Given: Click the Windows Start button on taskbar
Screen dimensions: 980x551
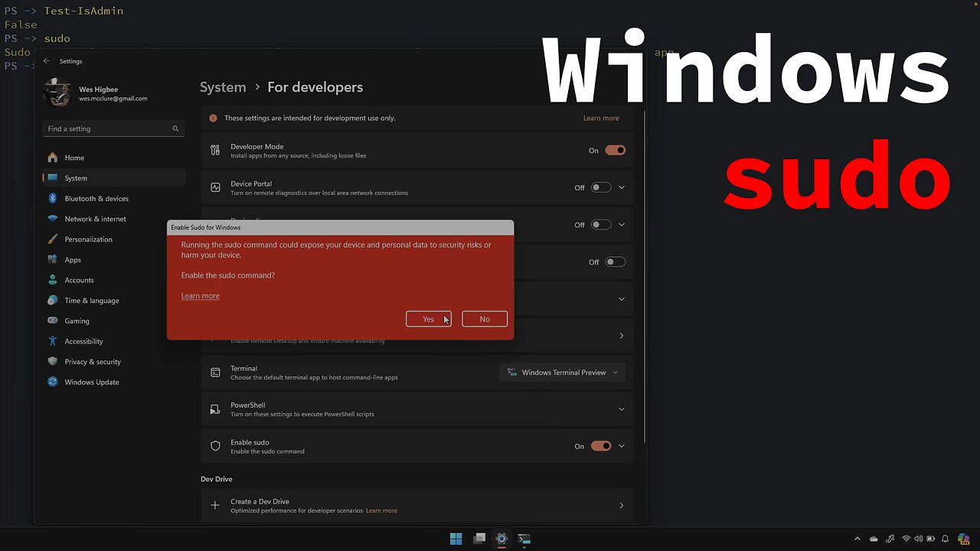Looking at the screenshot, I should point(456,539).
